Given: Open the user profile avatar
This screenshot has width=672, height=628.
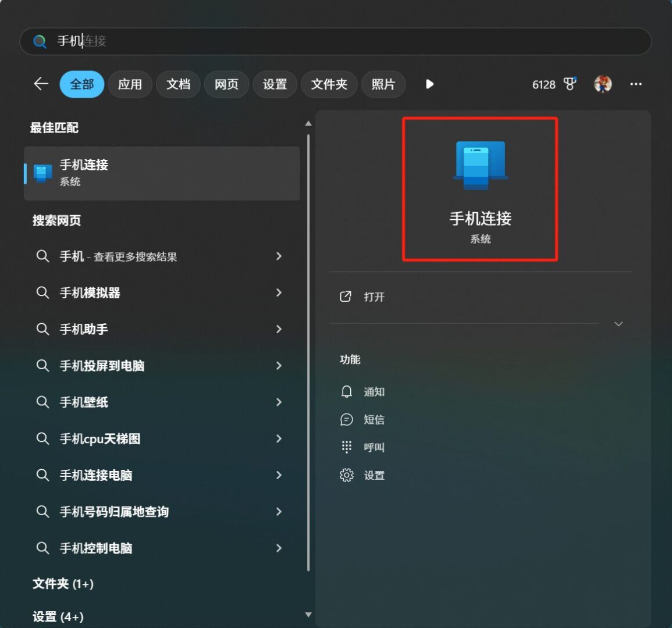Looking at the screenshot, I should [603, 84].
